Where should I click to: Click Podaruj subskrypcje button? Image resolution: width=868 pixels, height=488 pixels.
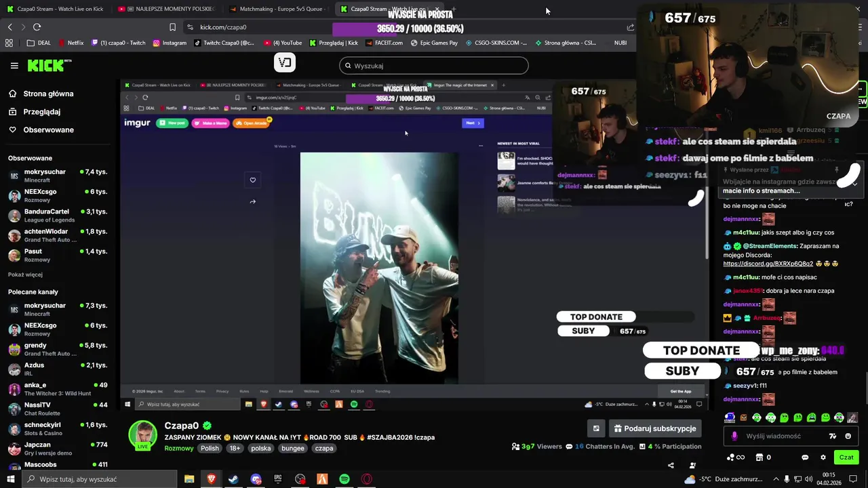click(654, 428)
